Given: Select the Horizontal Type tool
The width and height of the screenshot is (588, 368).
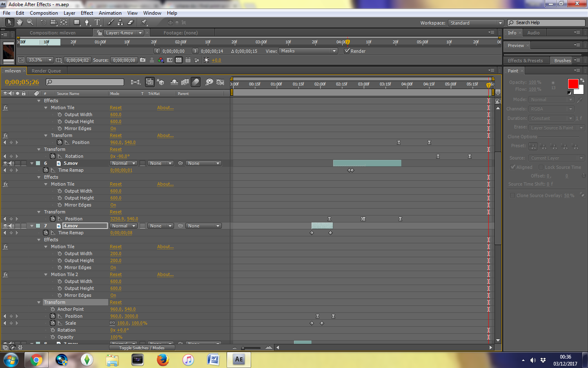Looking at the screenshot, I should tap(97, 22).
